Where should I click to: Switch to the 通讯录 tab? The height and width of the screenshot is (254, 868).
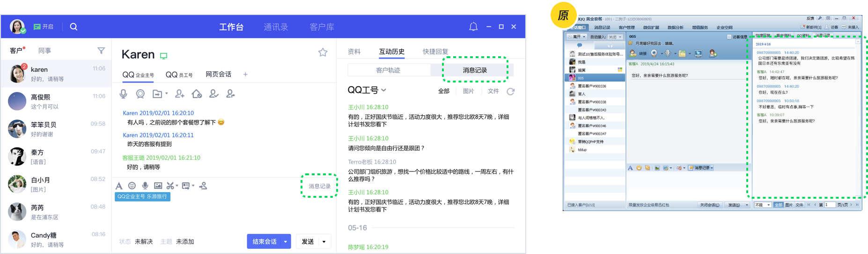[x=276, y=27]
